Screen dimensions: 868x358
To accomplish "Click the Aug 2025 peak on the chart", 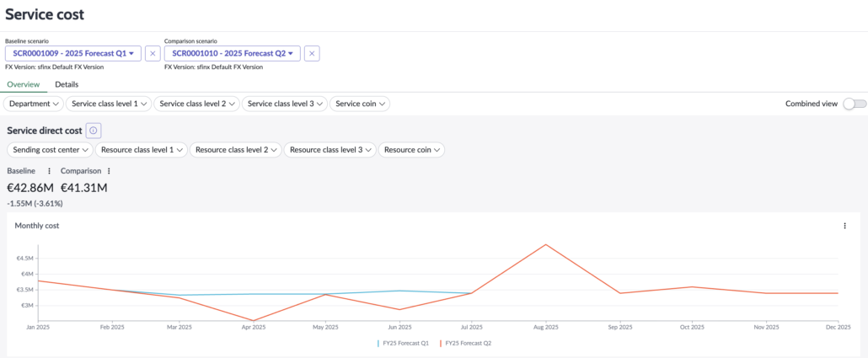I will [x=546, y=245].
